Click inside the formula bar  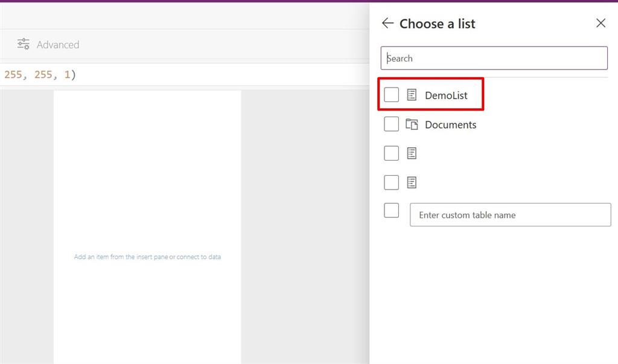point(181,74)
